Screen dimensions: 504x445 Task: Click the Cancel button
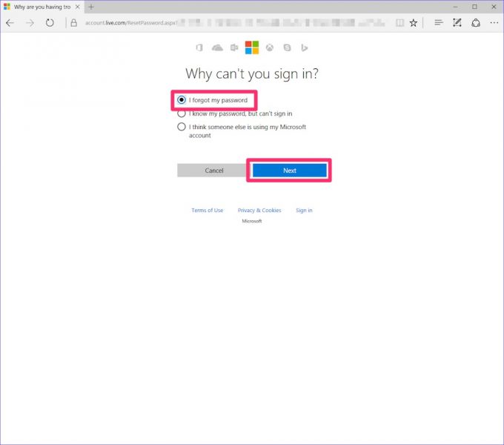214,171
